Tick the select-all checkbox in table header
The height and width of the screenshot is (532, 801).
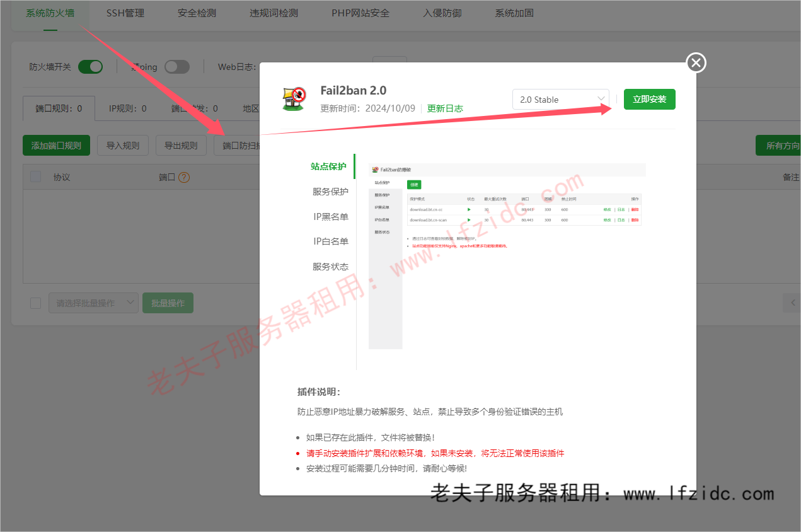36,177
